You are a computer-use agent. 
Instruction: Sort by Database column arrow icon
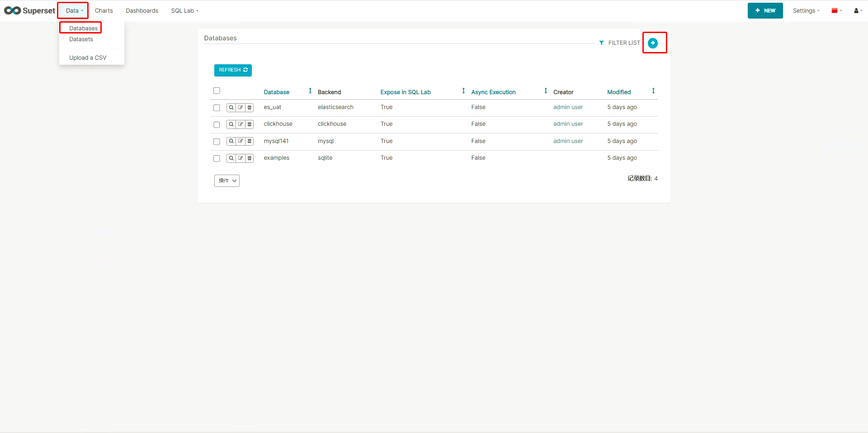tap(310, 91)
